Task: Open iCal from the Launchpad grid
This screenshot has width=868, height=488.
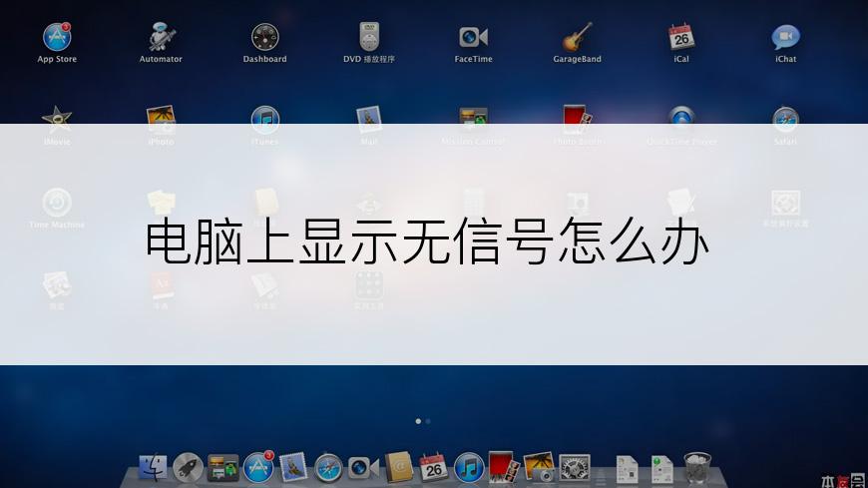Action: point(681,37)
